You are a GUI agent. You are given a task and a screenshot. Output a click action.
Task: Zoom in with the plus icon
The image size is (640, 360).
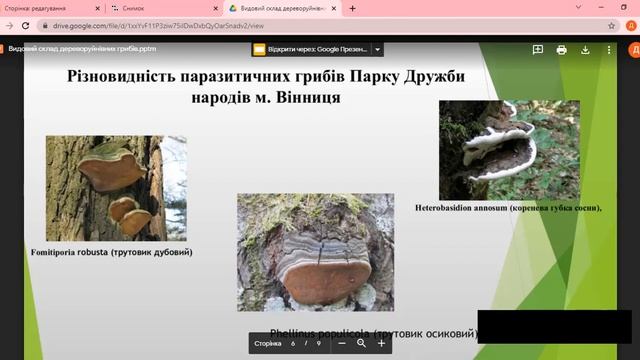[381, 344]
